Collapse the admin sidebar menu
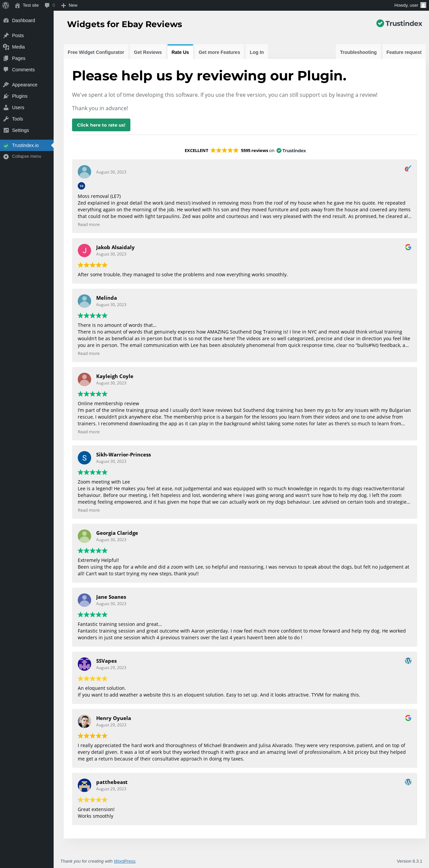 point(26,156)
